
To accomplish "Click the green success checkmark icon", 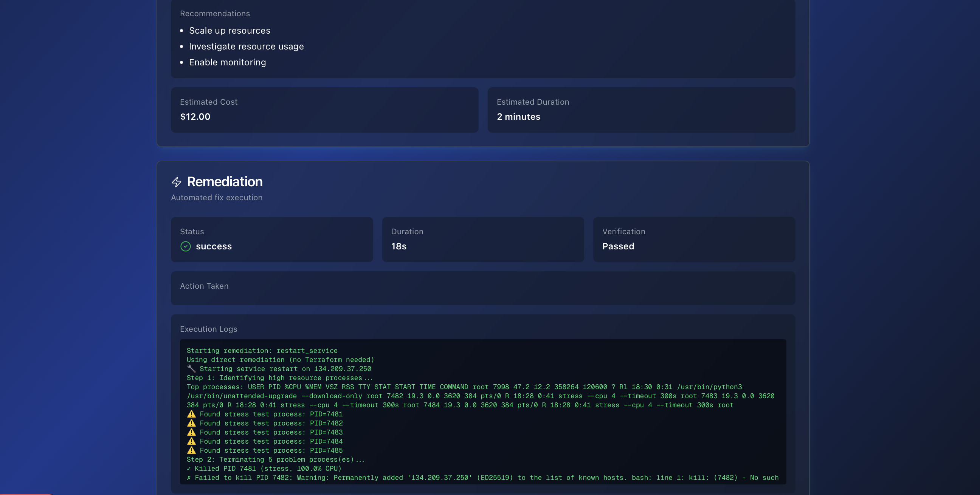I will click(185, 246).
